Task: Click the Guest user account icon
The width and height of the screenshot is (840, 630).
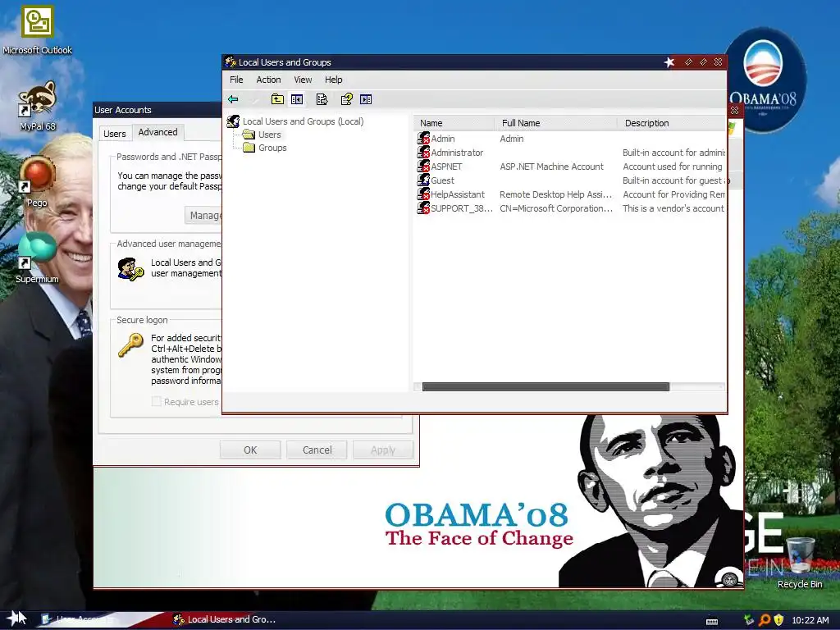Action: [x=423, y=180]
